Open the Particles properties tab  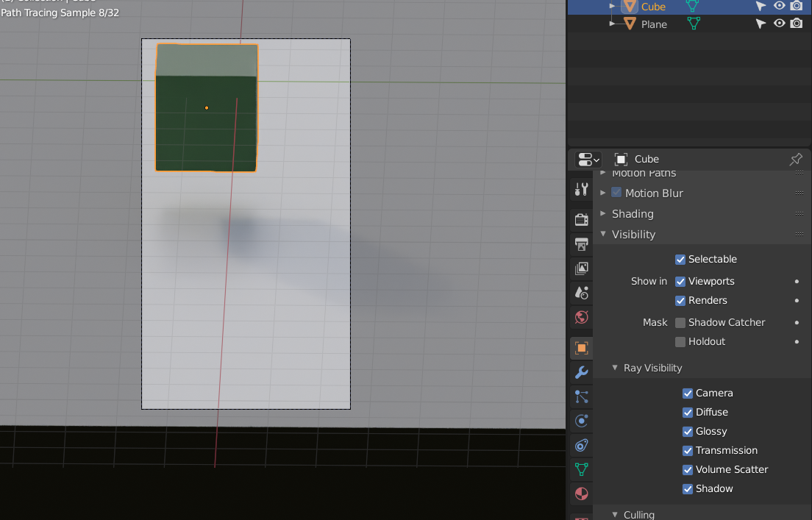581,396
